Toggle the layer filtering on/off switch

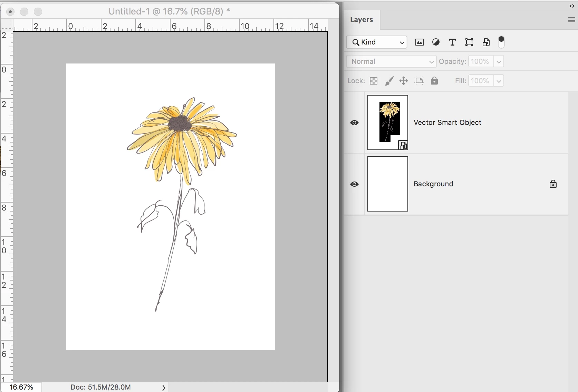[501, 42]
